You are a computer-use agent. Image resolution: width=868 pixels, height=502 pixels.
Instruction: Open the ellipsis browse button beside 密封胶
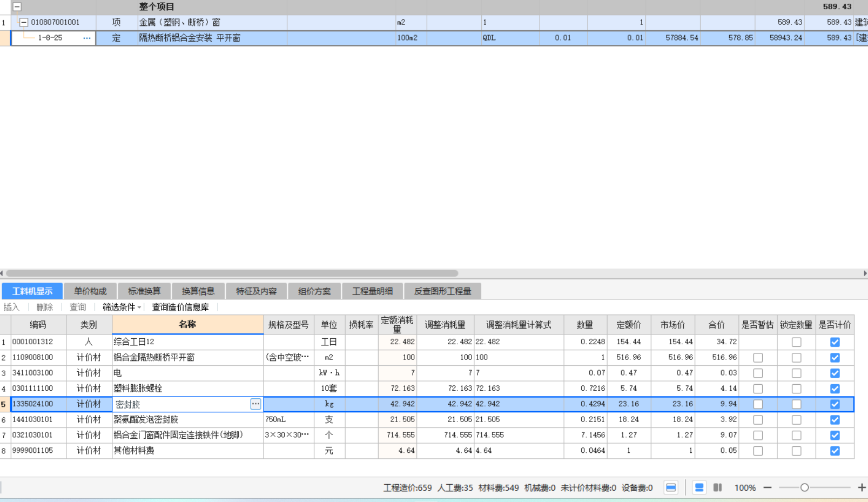255,404
